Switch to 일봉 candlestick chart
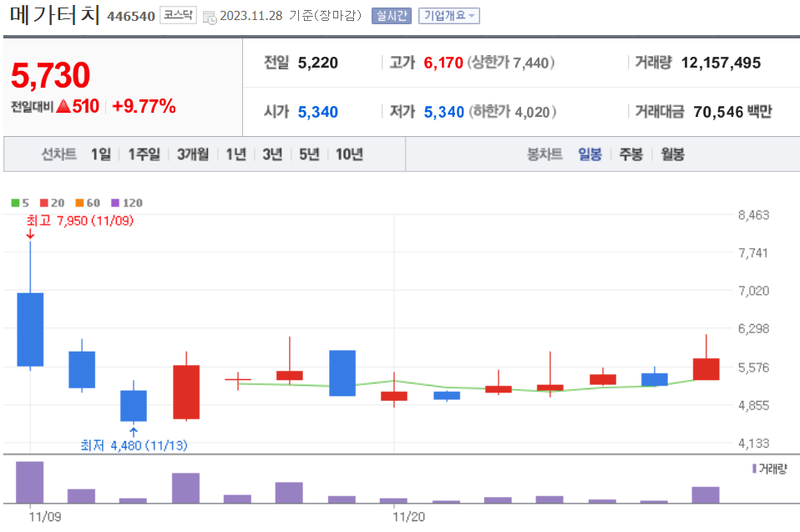 tap(590, 154)
